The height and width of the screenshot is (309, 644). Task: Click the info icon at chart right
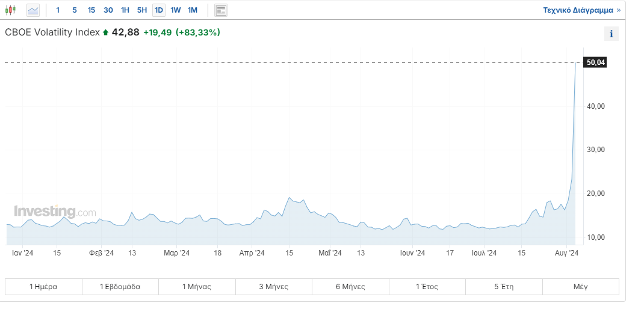tap(611, 34)
